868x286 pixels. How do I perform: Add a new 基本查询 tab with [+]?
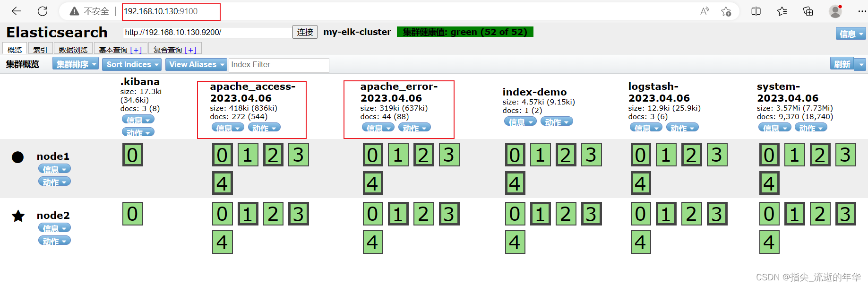[136, 50]
